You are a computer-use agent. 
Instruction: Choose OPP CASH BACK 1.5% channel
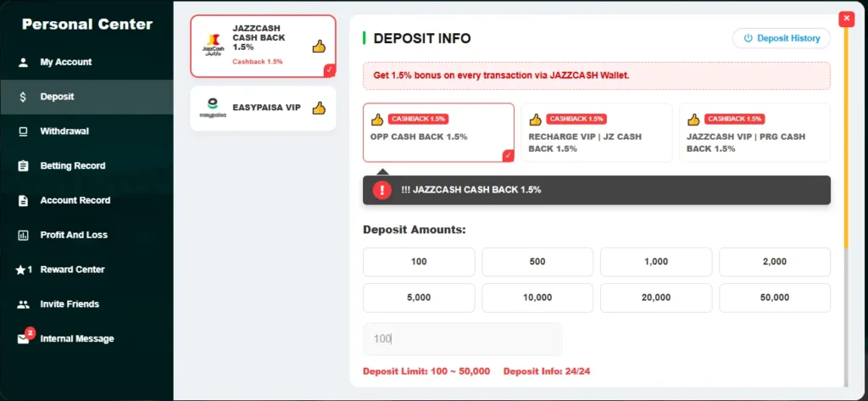[x=438, y=132]
